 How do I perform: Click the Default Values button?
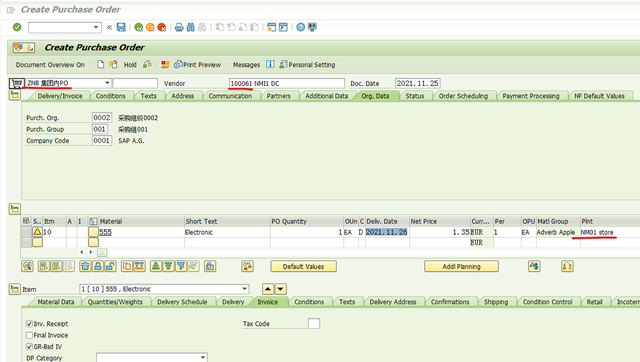303,267
